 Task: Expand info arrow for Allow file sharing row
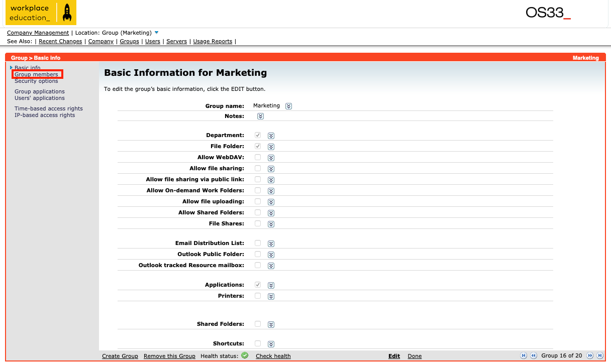(x=271, y=169)
